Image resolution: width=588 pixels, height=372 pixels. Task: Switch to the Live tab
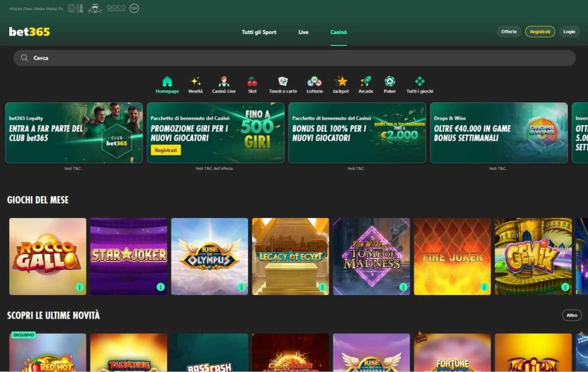[x=303, y=32]
